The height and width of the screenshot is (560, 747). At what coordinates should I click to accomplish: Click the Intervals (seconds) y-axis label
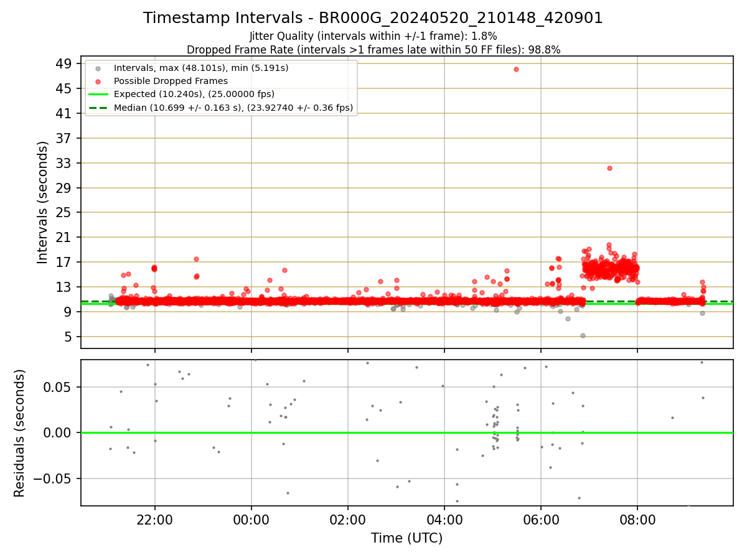tap(43, 202)
